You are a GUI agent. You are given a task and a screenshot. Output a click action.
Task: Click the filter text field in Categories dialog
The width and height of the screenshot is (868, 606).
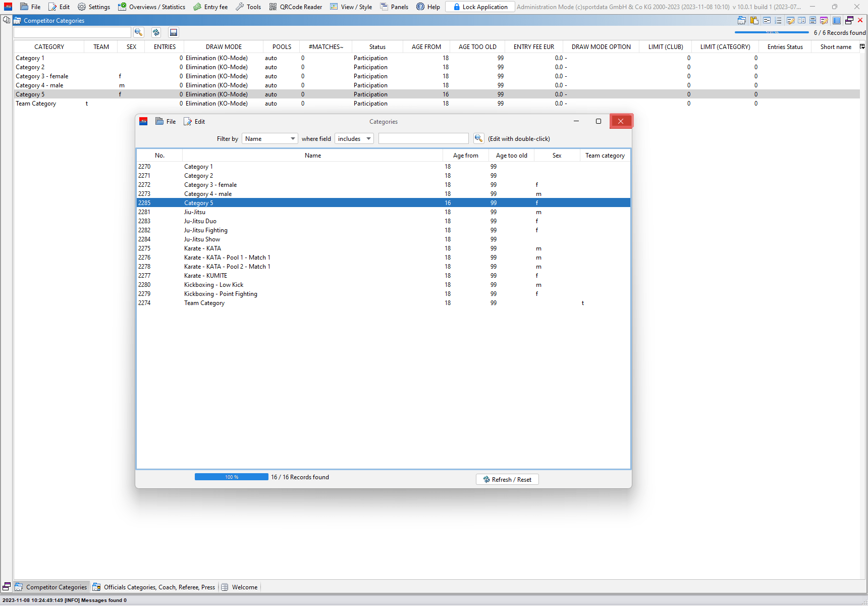tap(423, 139)
